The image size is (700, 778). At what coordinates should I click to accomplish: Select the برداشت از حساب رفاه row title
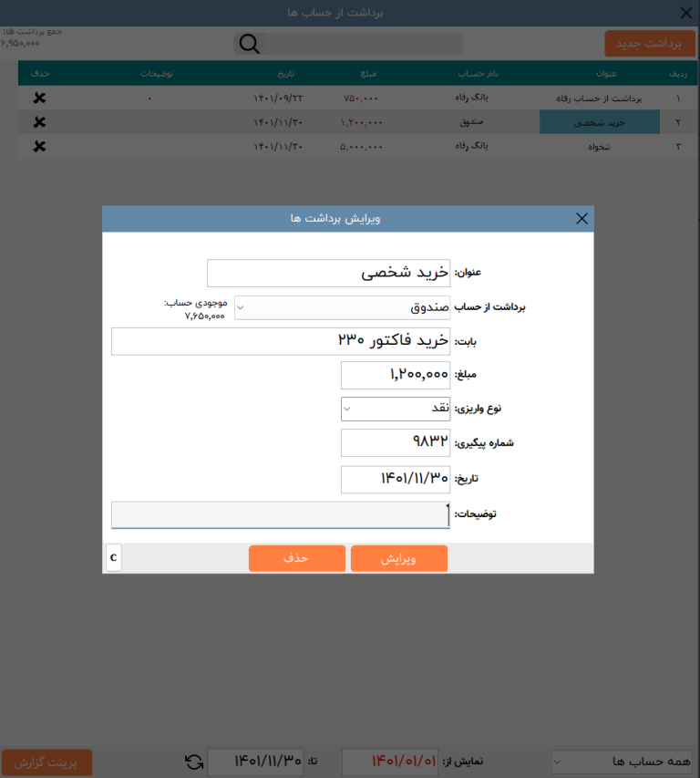tap(599, 99)
